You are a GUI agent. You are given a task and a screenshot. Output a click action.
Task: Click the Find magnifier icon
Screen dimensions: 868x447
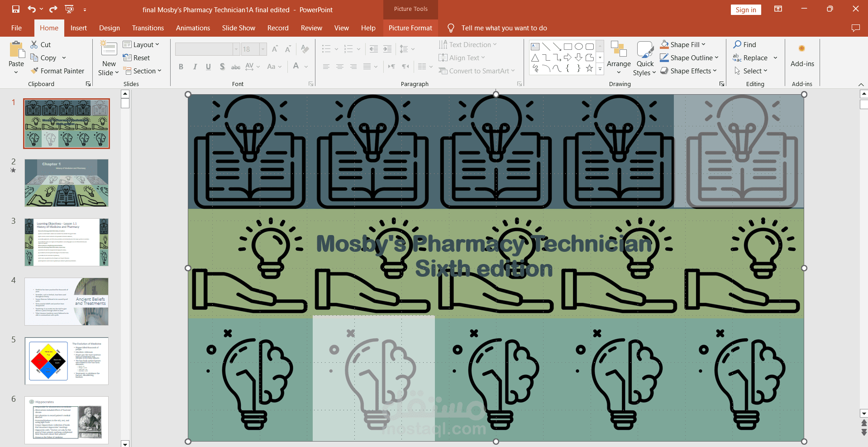point(737,44)
